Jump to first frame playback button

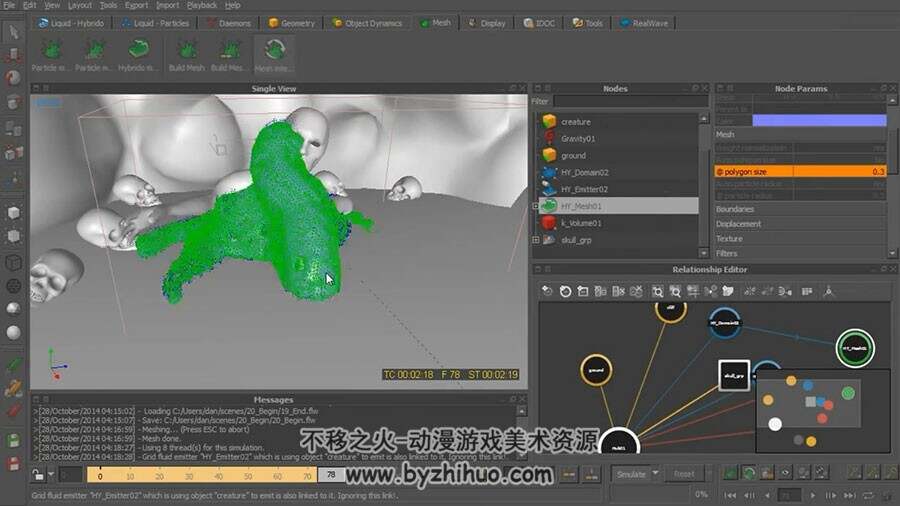[x=730, y=495]
